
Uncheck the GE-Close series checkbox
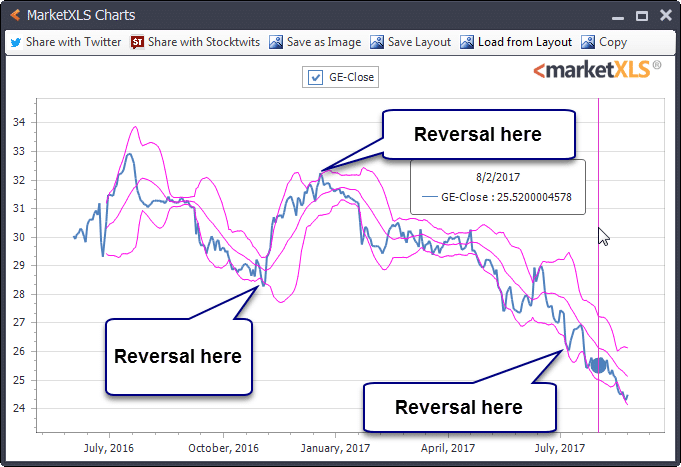[315, 77]
